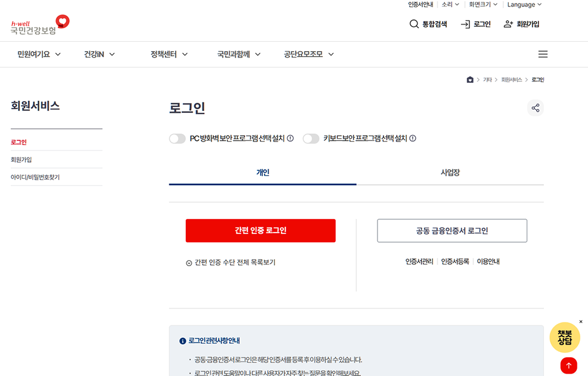Expand the 공단요모조모 navigation menu
The image size is (588, 376).
coord(306,53)
